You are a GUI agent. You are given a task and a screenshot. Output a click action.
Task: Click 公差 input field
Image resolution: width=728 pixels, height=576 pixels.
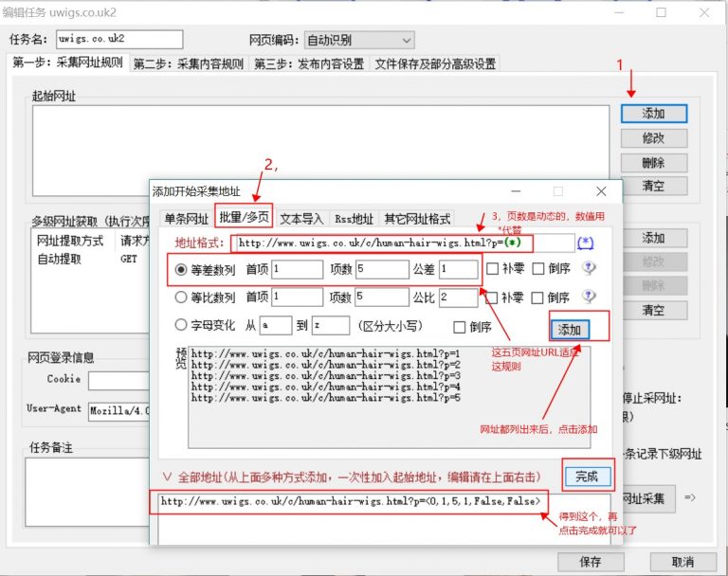[x=459, y=269]
